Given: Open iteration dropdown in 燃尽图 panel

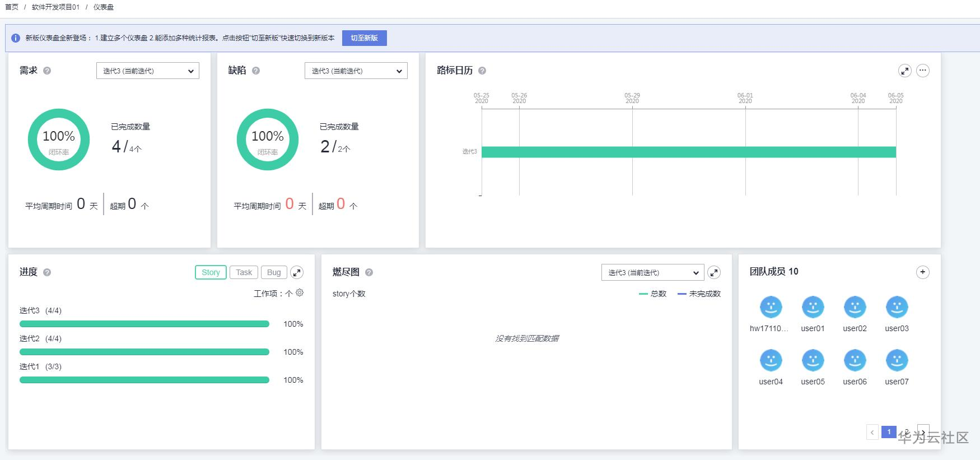Looking at the screenshot, I should click(x=653, y=272).
